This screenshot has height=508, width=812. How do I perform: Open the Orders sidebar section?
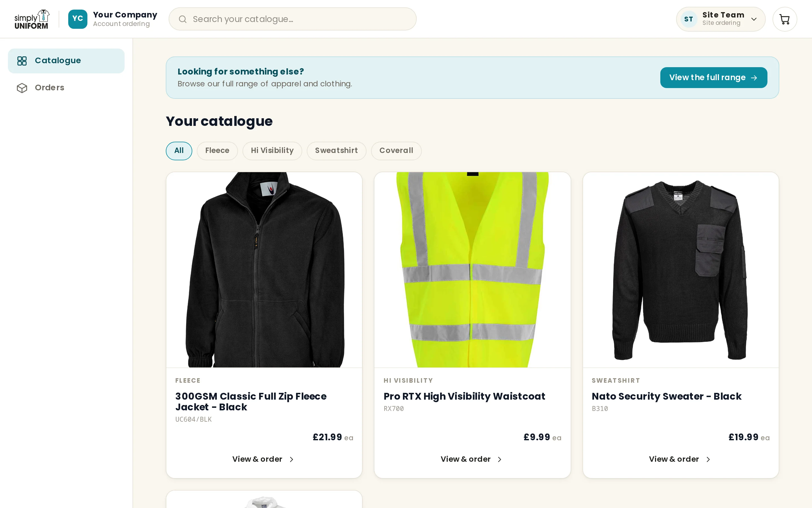tap(66, 88)
